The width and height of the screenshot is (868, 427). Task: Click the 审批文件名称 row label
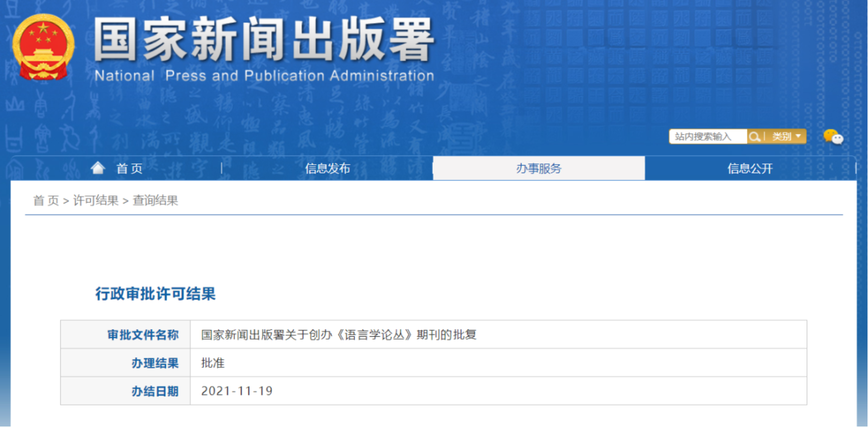(143, 335)
